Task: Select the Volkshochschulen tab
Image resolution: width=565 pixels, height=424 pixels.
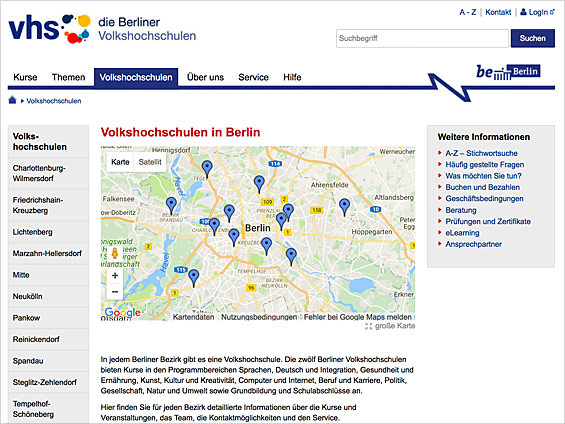Action: click(136, 77)
